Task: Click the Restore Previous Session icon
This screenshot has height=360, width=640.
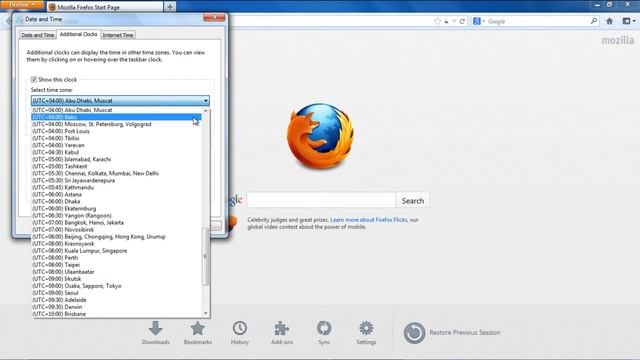Action: pyautogui.click(x=414, y=333)
